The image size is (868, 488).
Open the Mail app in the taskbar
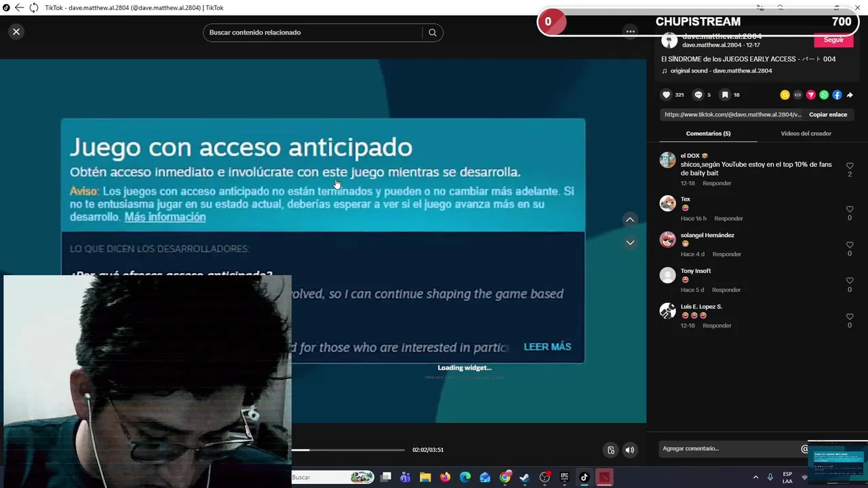pyautogui.click(x=485, y=477)
